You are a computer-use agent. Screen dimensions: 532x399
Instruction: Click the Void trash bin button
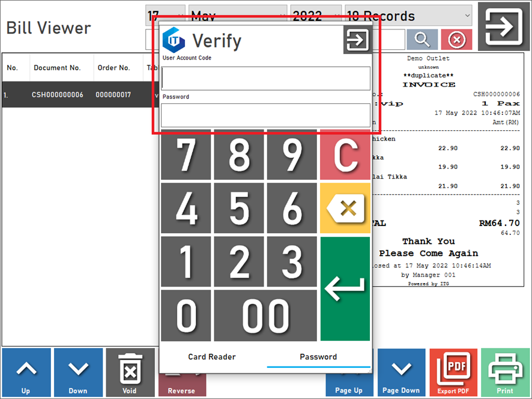point(130,372)
